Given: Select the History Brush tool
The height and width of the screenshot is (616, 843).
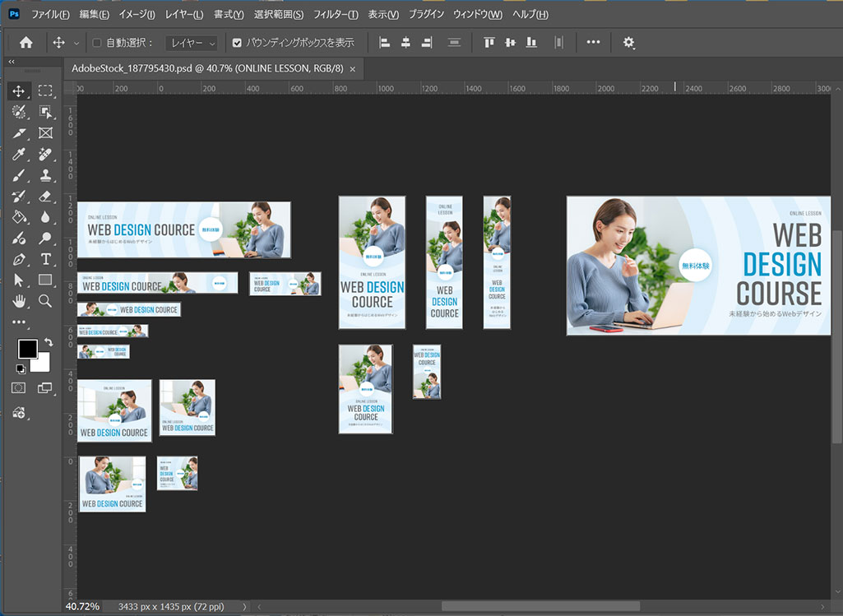Looking at the screenshot, I should point(19,197).
